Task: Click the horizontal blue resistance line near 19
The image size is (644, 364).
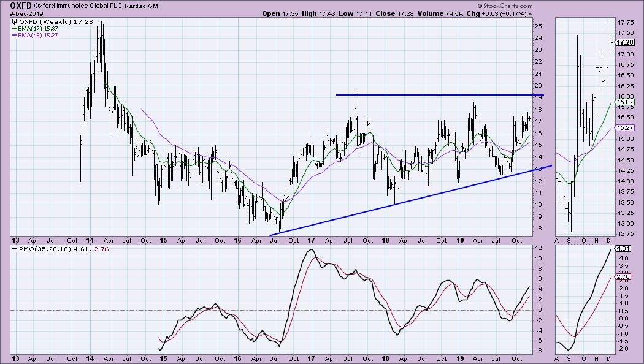Action: [x=440, y=95]
